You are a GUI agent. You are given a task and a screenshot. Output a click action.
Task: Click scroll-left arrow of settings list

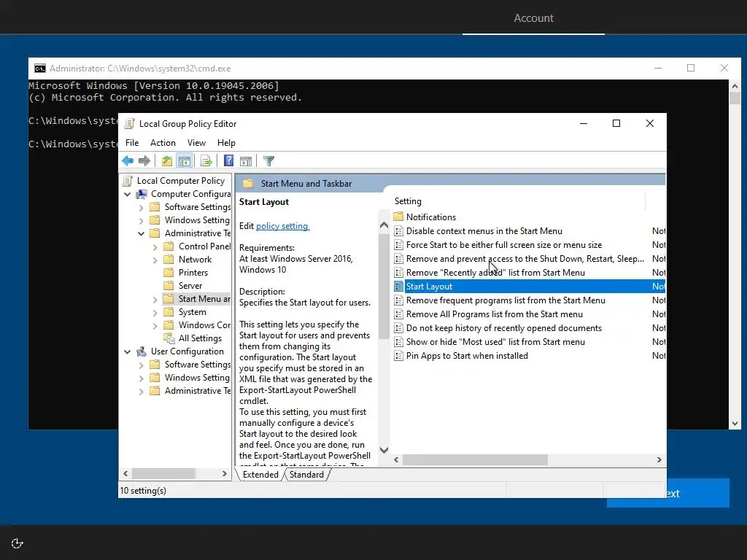(396, 459)
